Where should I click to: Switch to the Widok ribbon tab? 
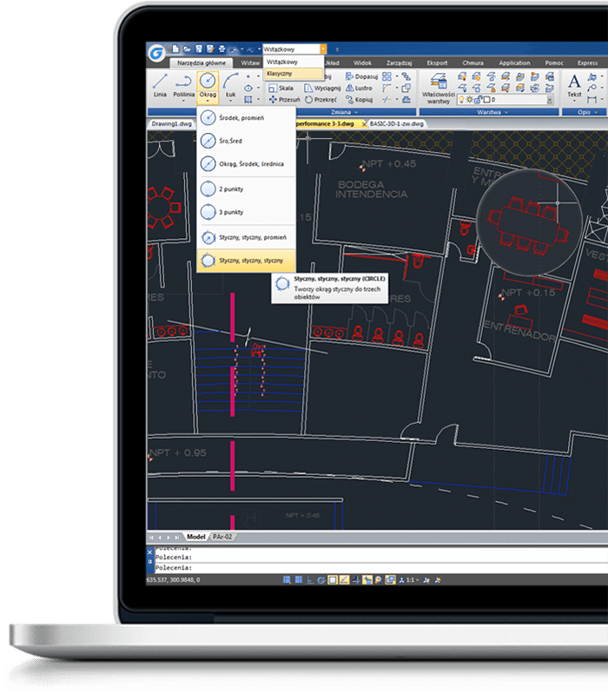tap(362, 63)
